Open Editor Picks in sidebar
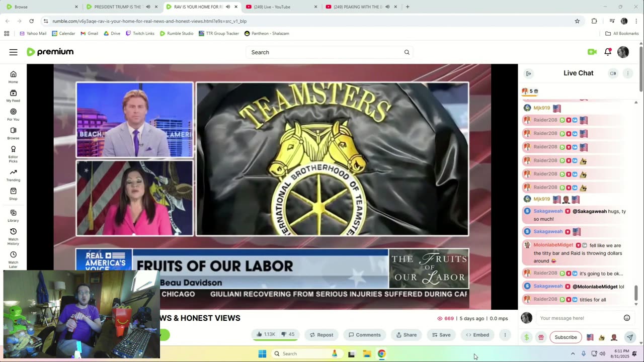Screen dimensions: 644x362 pos(13,154)
